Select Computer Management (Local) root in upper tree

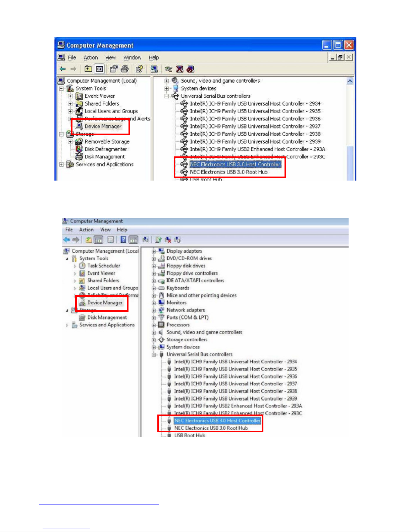(102, 81)
